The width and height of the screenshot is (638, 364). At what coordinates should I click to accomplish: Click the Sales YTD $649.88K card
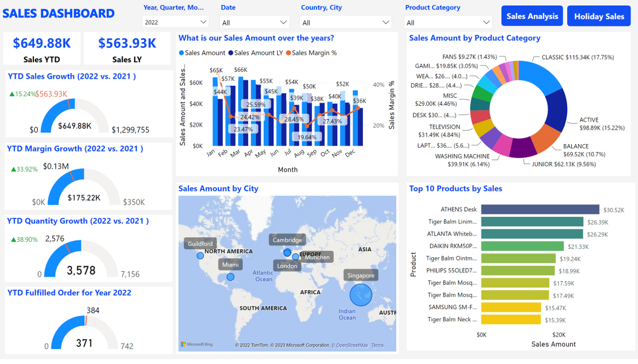pos(41,49)
